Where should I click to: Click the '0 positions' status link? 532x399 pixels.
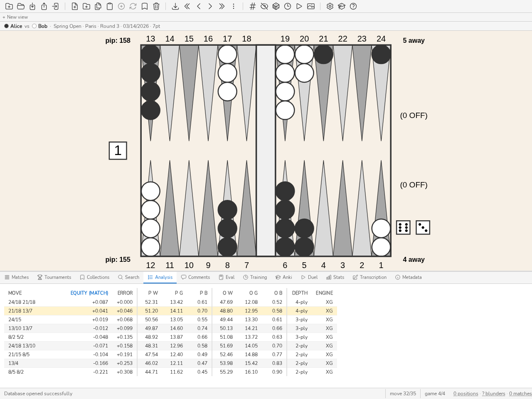tap(465, 394)
